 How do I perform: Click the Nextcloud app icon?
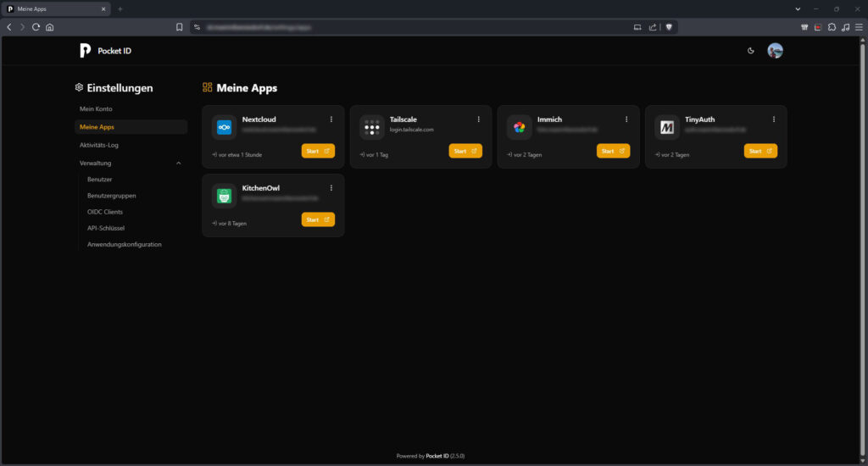pos(225,127)
